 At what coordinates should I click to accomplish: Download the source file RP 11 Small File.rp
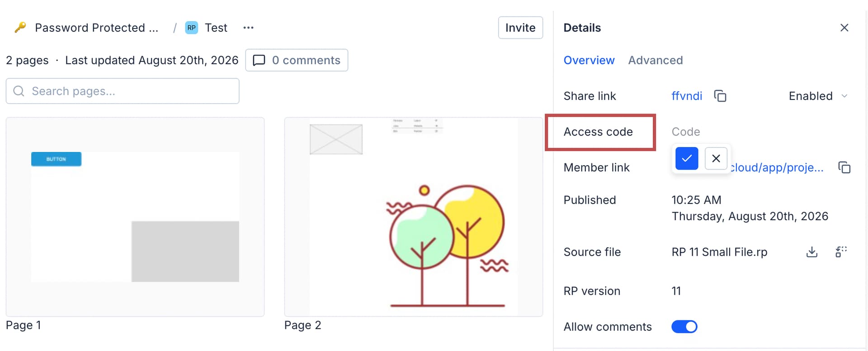(x=811, y=252)
